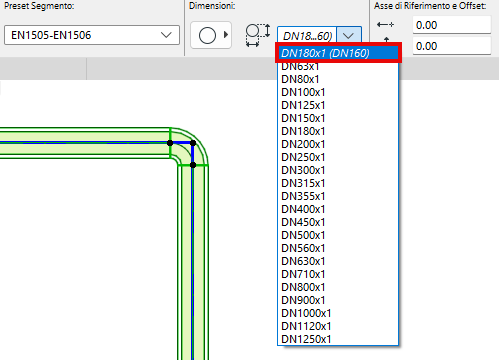Choose DN63x1 from the size list

click(300, 67)
